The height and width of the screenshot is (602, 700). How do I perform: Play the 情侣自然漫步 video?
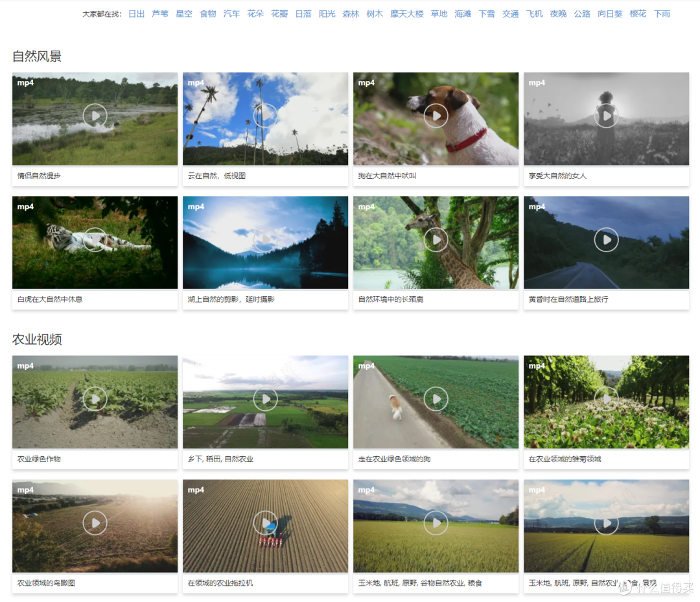(95, 115)
